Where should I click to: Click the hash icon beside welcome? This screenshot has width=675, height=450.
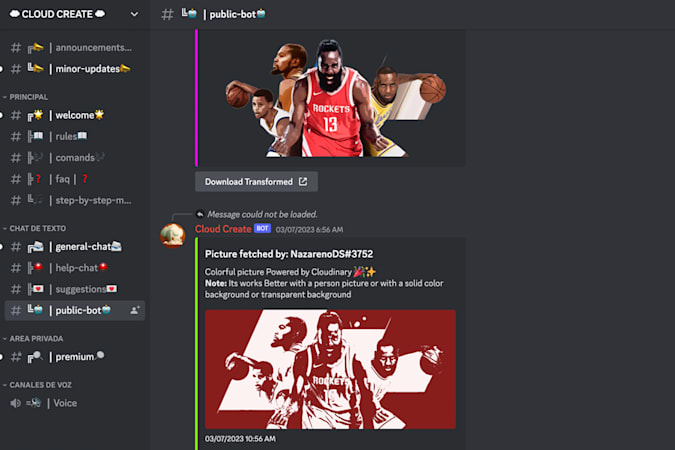pos(16,115)
